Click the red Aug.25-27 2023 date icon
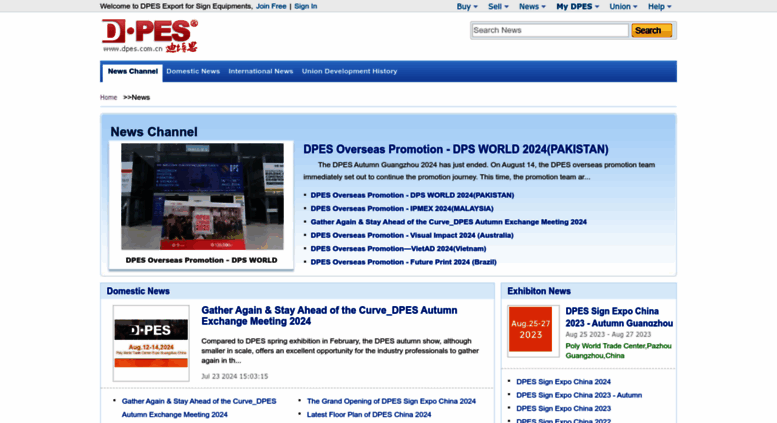 (x=531, y=329)
